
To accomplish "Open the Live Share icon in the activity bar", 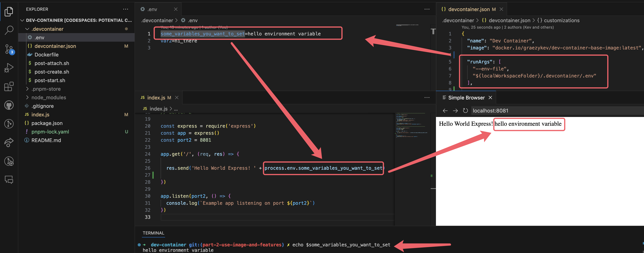I will [x=9, y=143].
